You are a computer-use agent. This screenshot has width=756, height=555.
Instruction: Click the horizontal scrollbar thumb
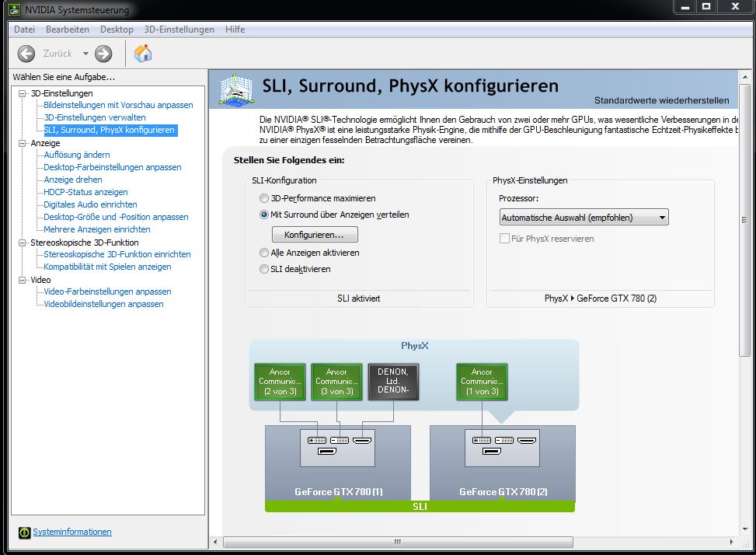(398, 542)
